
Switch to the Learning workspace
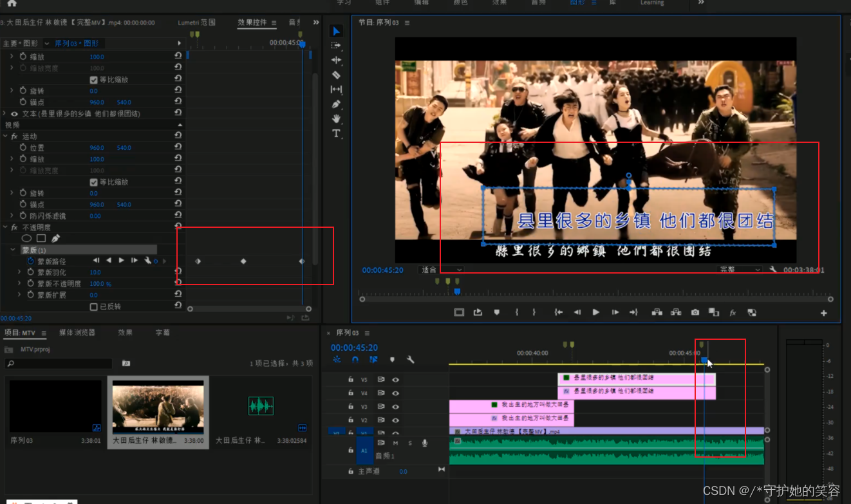(x=651, y=3)
